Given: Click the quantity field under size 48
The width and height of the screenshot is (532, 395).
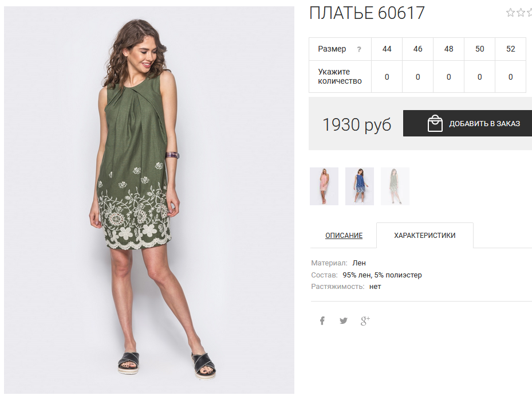Looking at the screenshot, I should (x=448, y=77).
